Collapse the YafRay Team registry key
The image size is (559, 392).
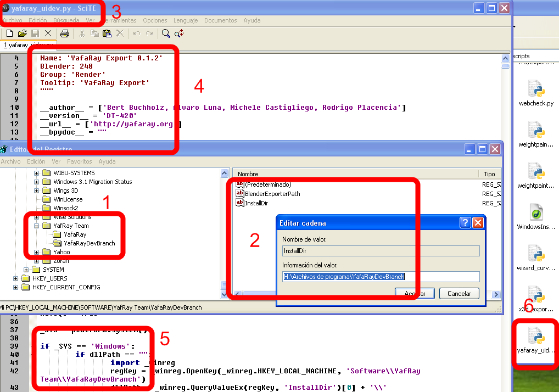[x=36, y=226]
